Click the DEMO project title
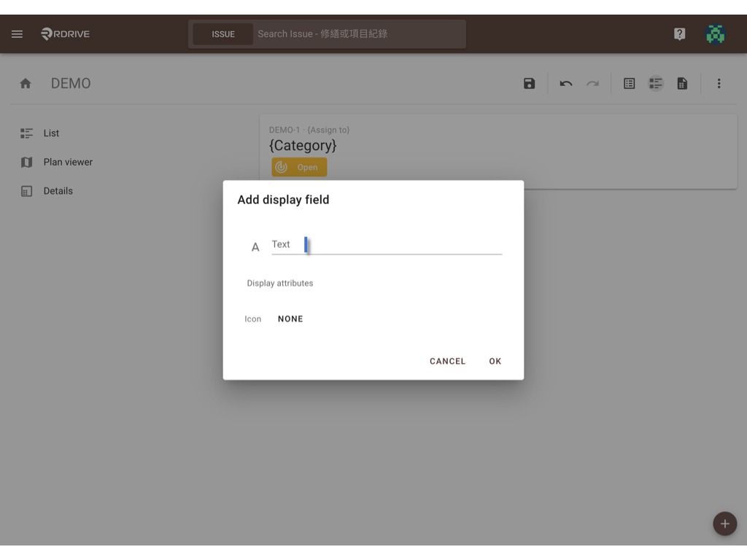This screenshot has height=560, width=747. [x=71, y=84]
